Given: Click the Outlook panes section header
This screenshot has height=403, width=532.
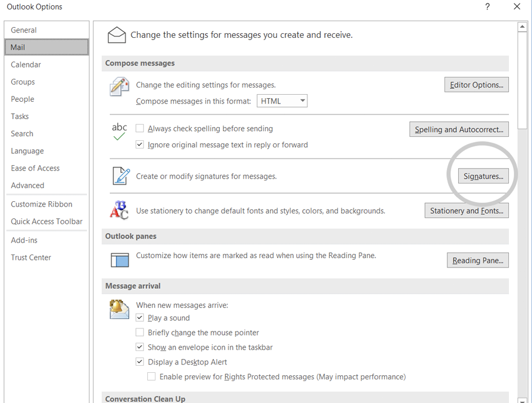Looking at the screenshot, I should (x=305, y=236).
